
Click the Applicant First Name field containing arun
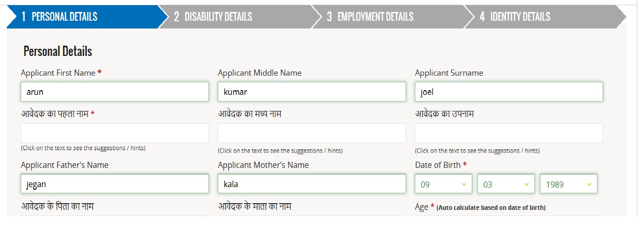[x=115, y=92]
